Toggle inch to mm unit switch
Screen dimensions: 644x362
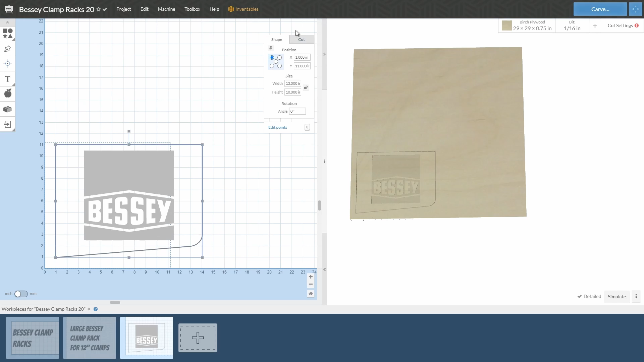pyautogui.click(x=21, y=293)
